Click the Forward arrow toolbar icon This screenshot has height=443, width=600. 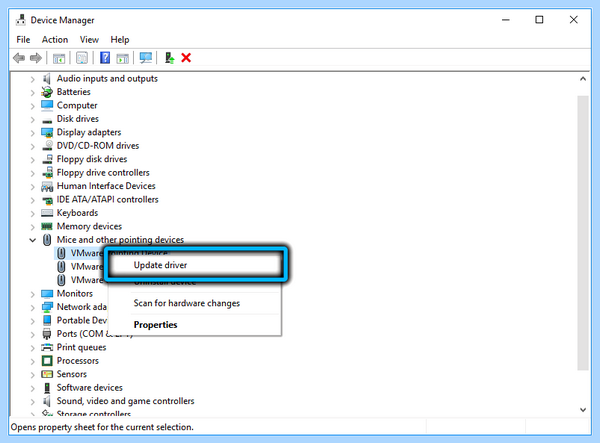pyautogui.click(x=36, y=58)
